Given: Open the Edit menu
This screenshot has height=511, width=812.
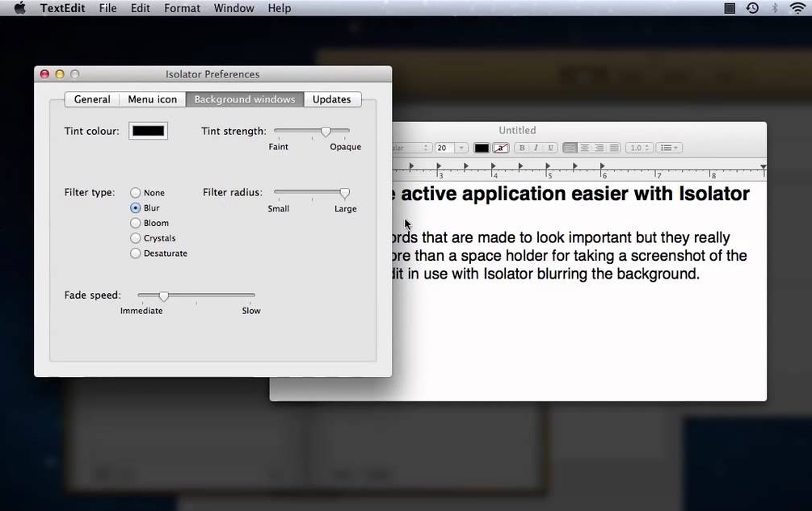Looking at the screenshot, I should pos(140,8).
